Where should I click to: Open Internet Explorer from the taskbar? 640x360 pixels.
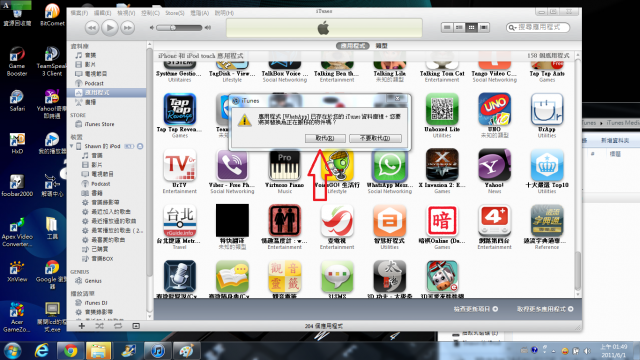41,351
